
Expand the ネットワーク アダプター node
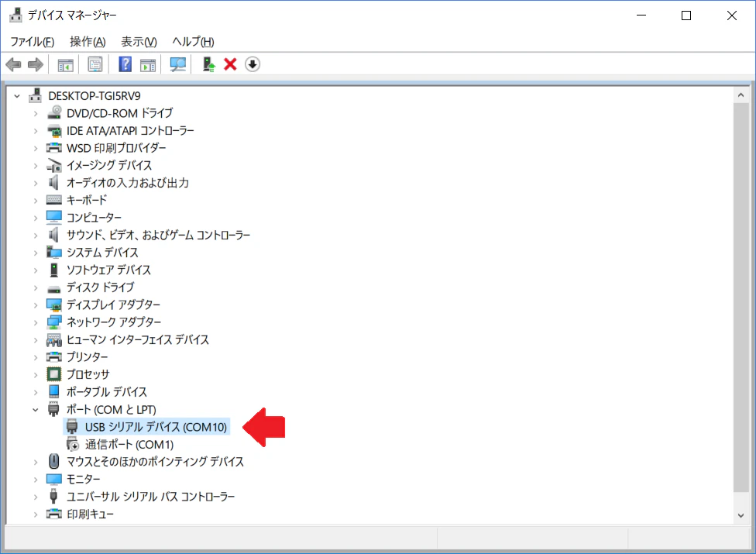point(36,322)
